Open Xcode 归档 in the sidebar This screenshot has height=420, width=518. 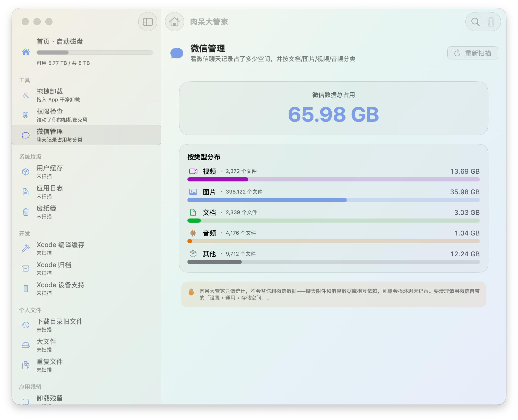click(x=87, y=269)
